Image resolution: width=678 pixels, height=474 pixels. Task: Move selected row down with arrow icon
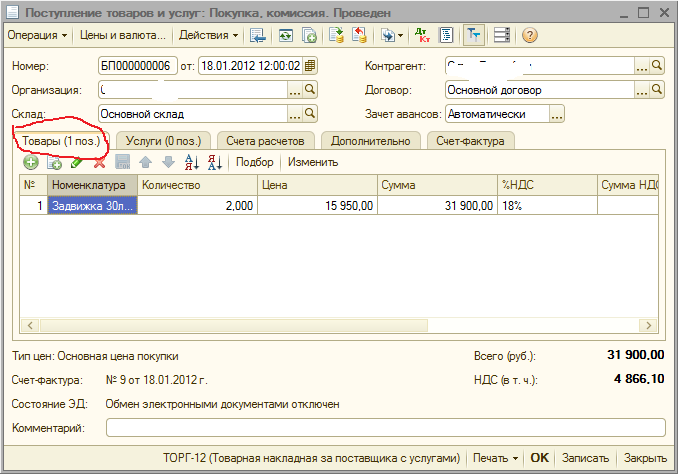[x=168, y=162]
